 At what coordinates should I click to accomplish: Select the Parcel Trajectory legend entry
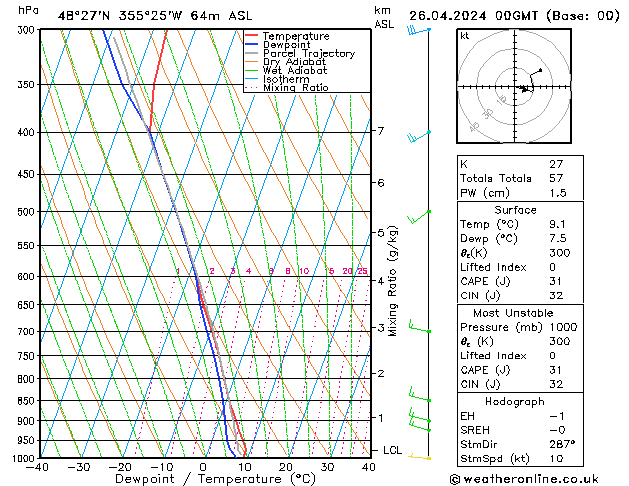pyautogui.click(x=308, y=54)
